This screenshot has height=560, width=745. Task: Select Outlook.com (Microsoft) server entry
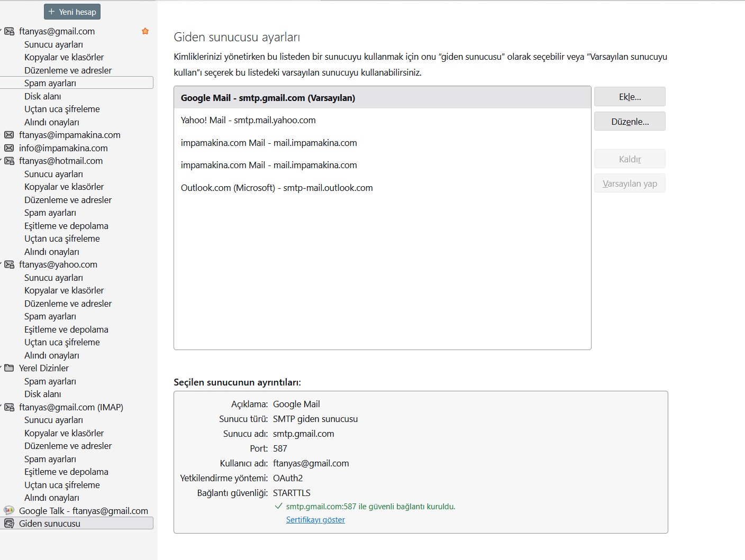[x=277, y=188]
